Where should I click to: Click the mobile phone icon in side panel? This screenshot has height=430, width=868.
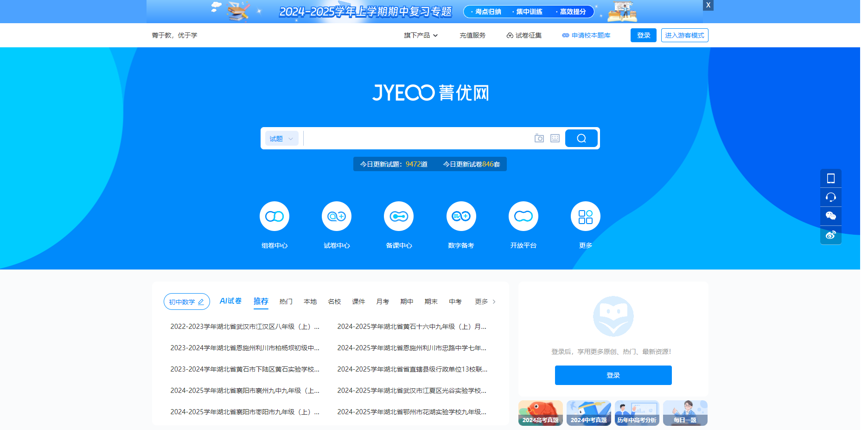click(831, 179)
